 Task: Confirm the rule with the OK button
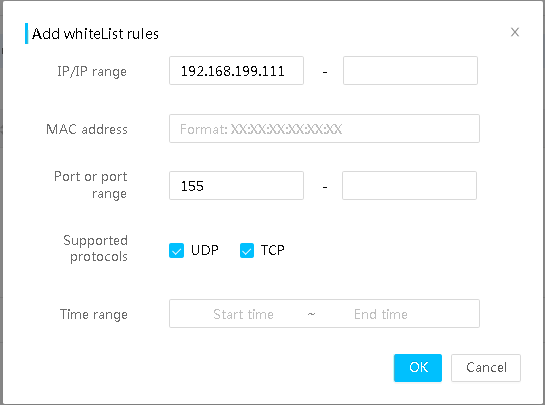418,368
